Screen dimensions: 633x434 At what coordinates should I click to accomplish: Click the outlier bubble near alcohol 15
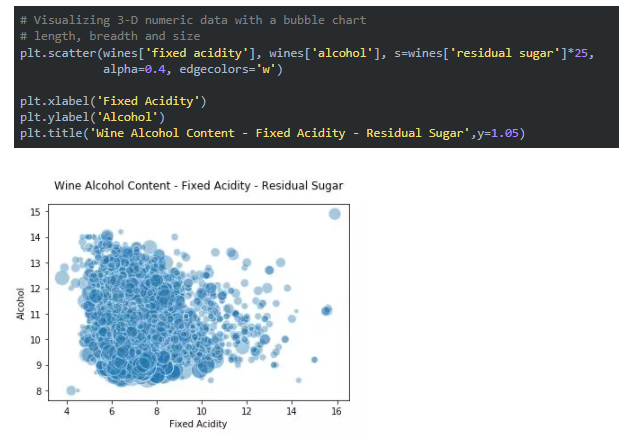[334, 214]
